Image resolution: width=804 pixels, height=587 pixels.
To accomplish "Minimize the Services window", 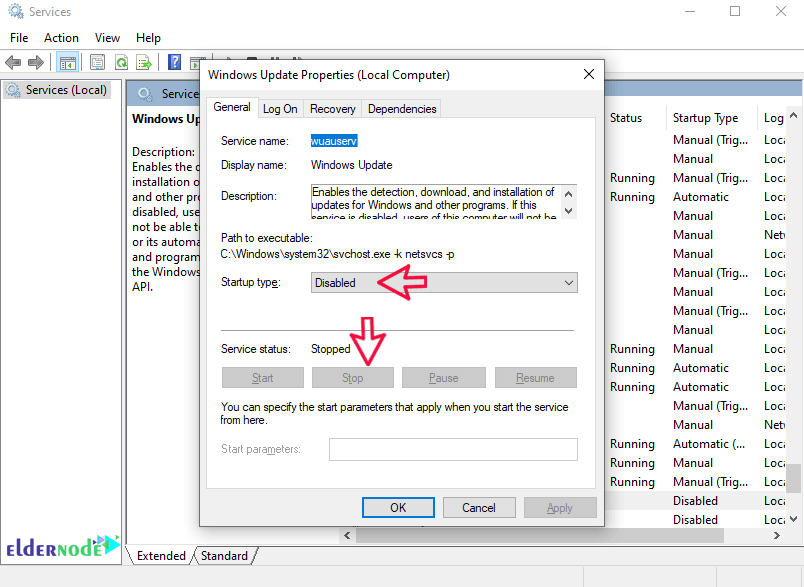I will click(x=690, y=11).
